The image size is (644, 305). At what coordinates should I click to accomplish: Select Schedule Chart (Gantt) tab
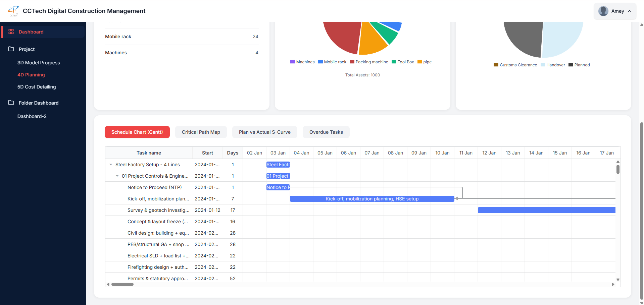tap(137, 132)
